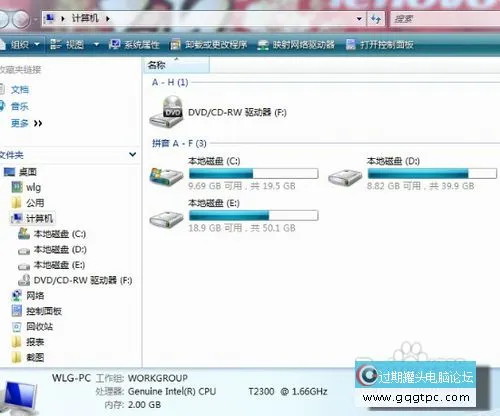Select DVD/CD-RW 驱动器 (F:) in folder tree
Screen dimensions: 500x416
coord(83,280)
